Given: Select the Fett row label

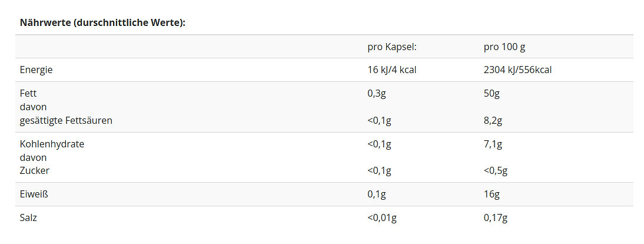Looking at the screenshot, I should coord(28,93).
